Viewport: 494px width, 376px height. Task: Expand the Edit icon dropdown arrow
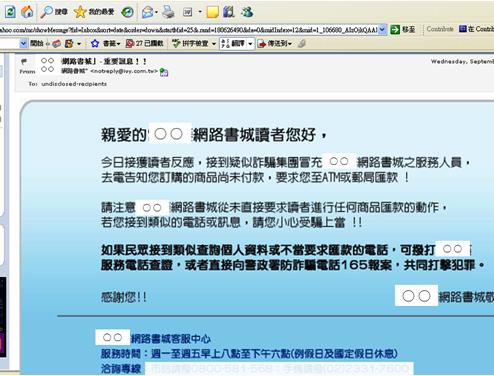200,12
